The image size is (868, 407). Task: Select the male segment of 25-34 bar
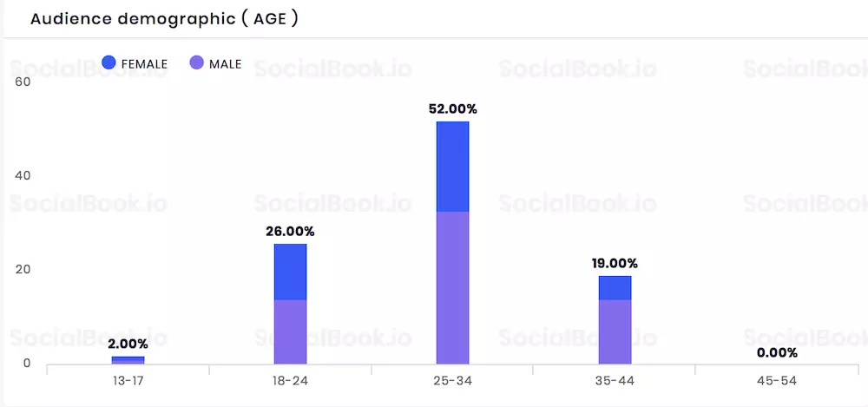pos(452,288)
